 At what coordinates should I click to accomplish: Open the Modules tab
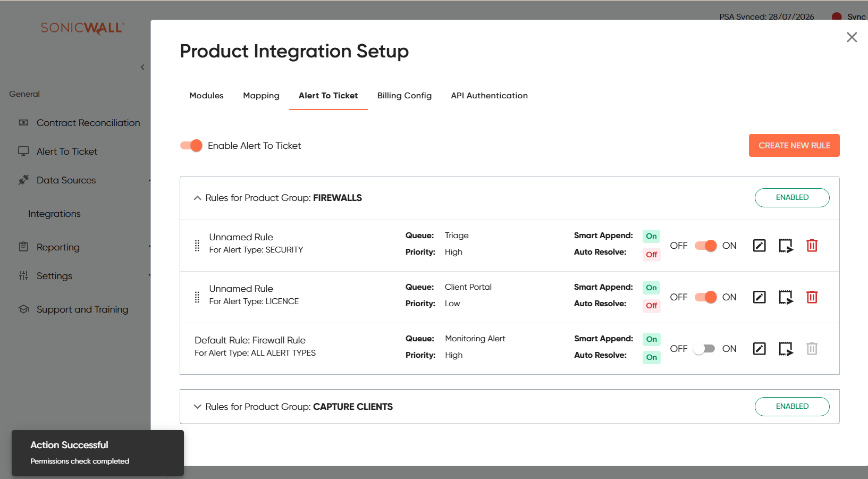(206, 96)
